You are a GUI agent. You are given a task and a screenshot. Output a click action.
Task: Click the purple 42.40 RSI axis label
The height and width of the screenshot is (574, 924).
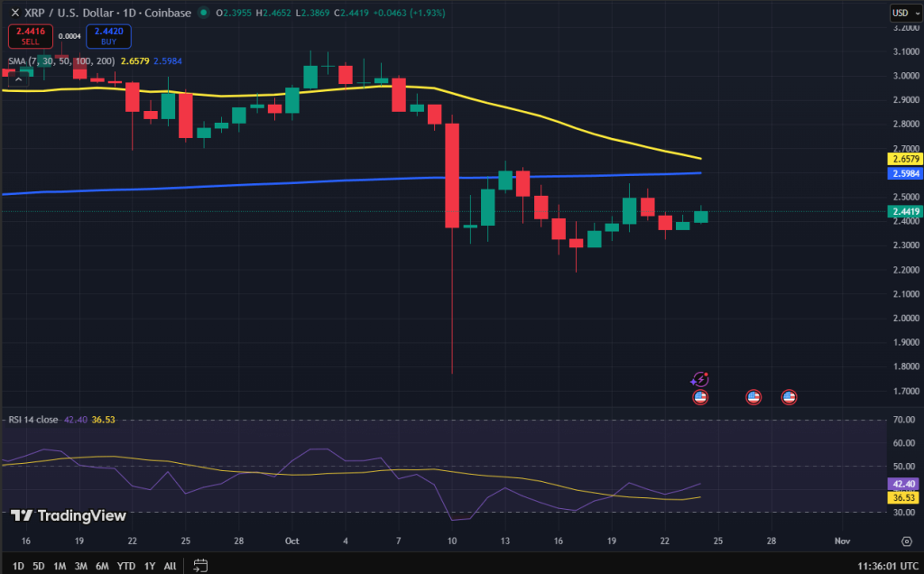tap(903, 484)
